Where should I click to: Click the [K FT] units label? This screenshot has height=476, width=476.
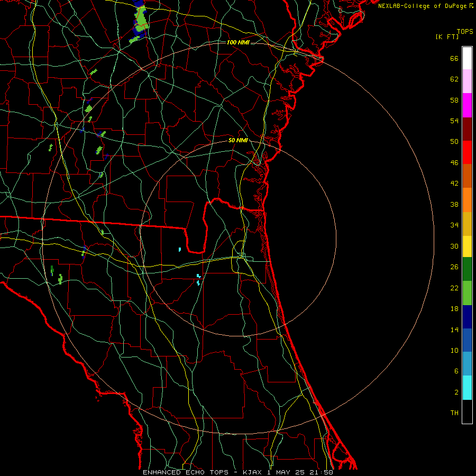click(447, 36)
